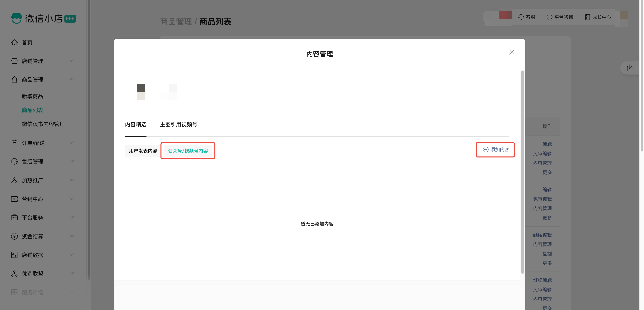
Task: Click the 复制 link behind the dialog
Action: 547,254
